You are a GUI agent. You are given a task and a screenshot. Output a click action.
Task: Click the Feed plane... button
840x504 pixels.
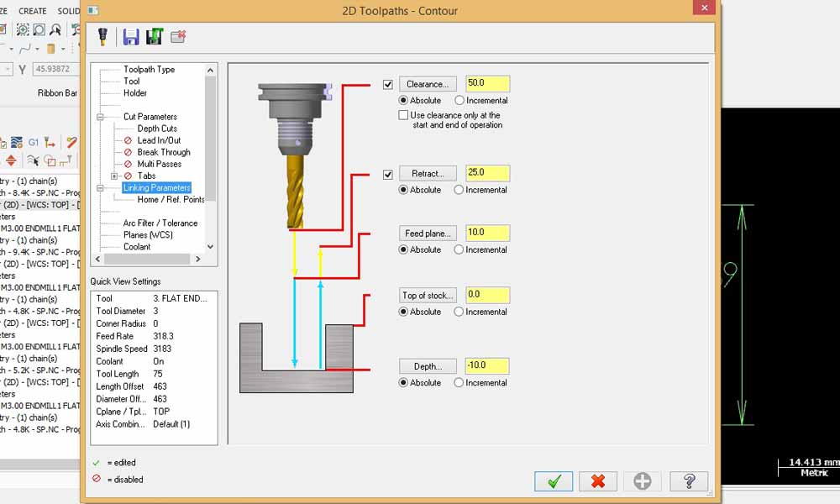[x=428, y=234]
